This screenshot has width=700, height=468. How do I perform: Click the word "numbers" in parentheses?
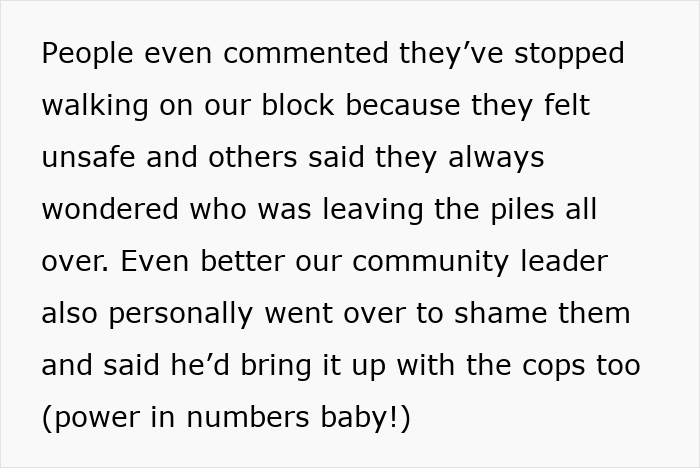coord(247,417)
